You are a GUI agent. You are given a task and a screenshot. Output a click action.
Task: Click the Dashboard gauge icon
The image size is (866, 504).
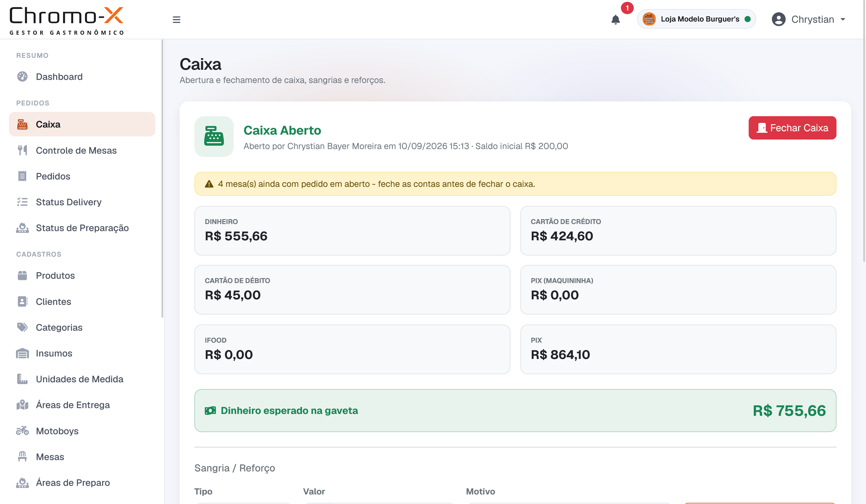pos(22,77)
